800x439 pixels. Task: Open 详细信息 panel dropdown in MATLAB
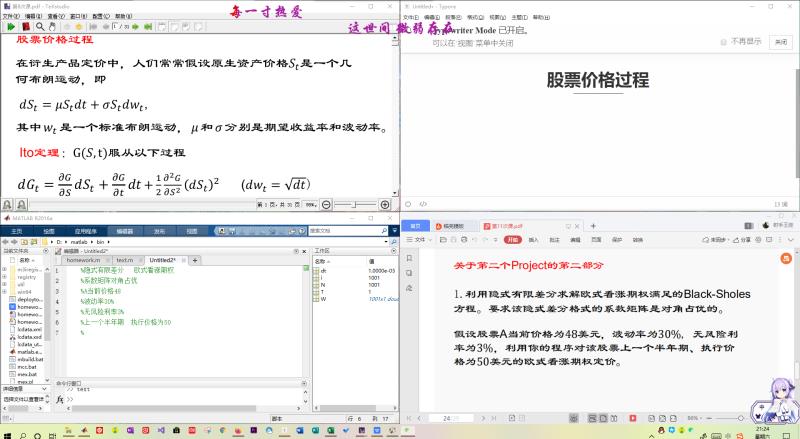pos(44,389)
